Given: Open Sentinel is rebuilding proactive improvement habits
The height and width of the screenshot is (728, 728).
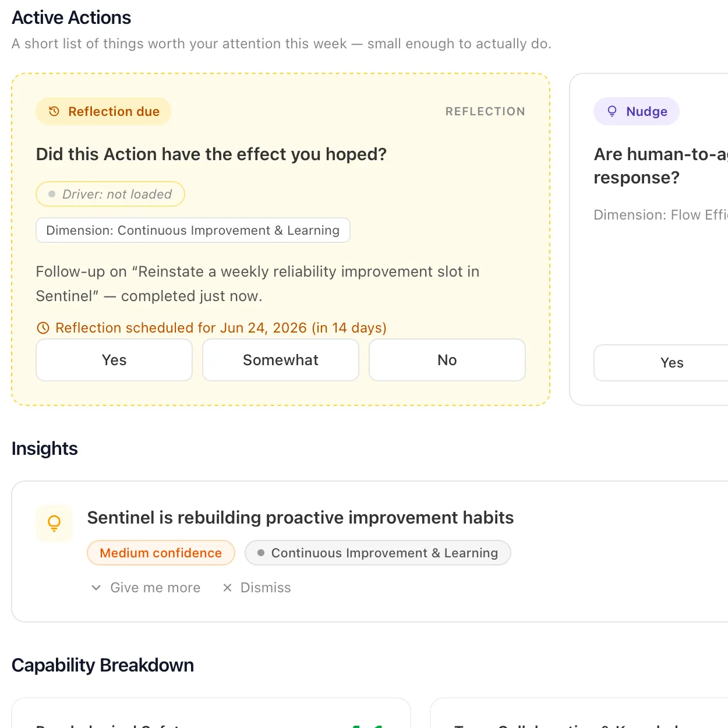Looking at the screenshot, I should pos(301,517).
